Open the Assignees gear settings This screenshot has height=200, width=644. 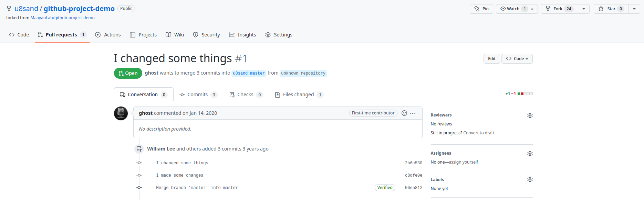[x=530, y=154]
